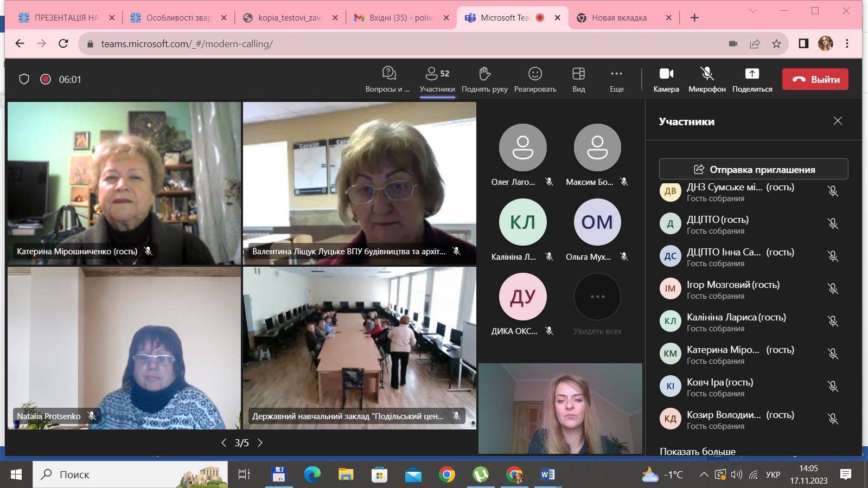Unmute using the Microphone toggle
The height and width of the screenshot is (488, 868).
(706, 74)
